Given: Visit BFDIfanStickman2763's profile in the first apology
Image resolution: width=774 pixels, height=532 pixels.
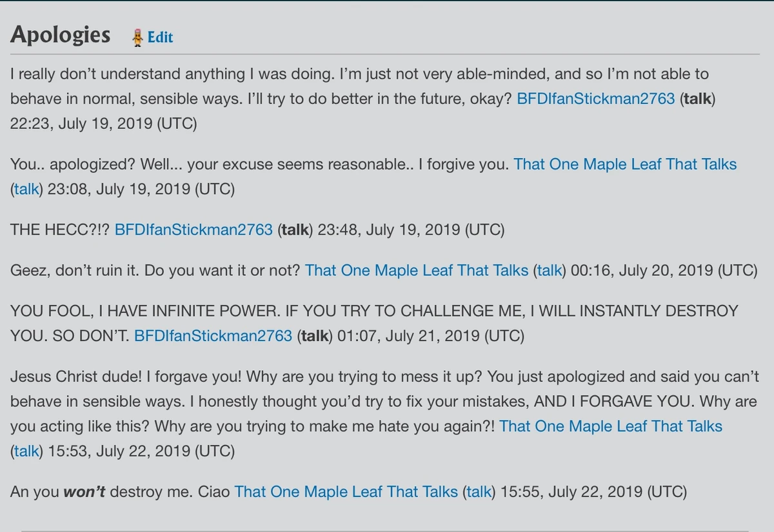Looking at the screenshot, I should point(594,99).
